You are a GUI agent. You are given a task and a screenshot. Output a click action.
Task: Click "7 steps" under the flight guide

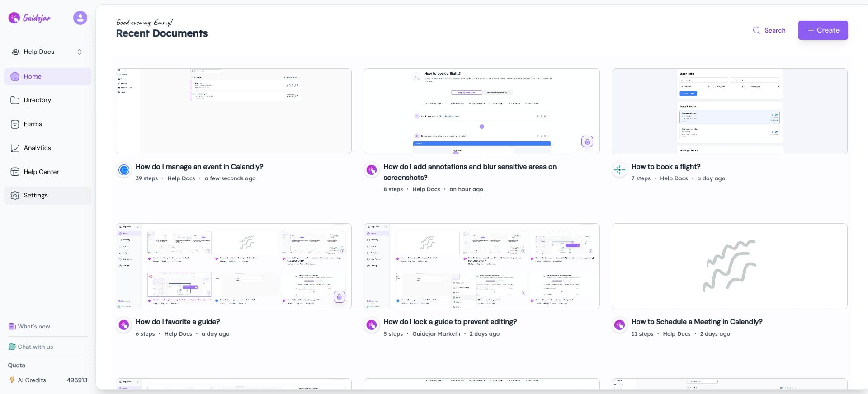(641, 178)
